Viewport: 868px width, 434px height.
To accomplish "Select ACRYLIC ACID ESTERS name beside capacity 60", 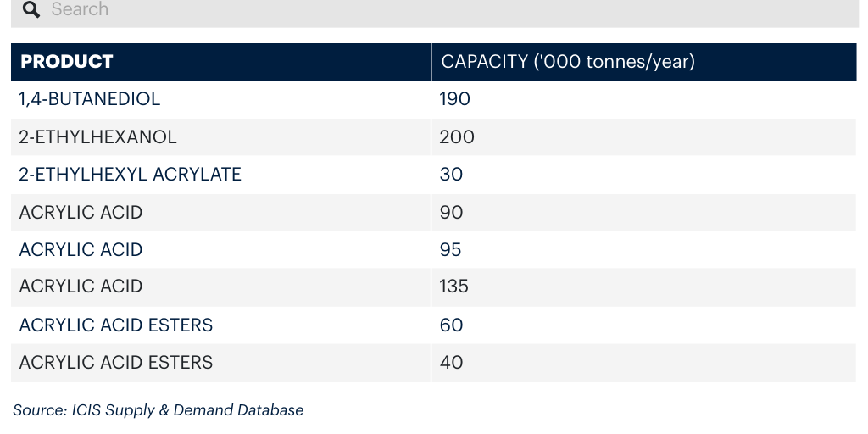I will tap(115, 325).
